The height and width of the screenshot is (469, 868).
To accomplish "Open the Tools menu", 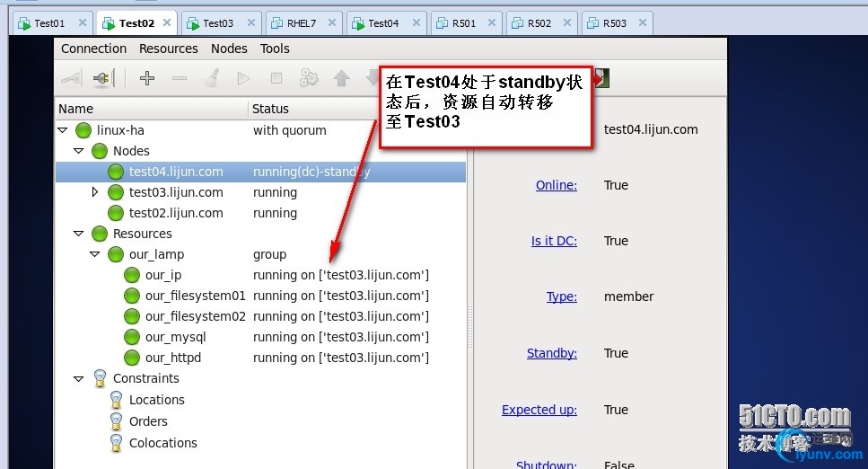I will click(275, 49).
